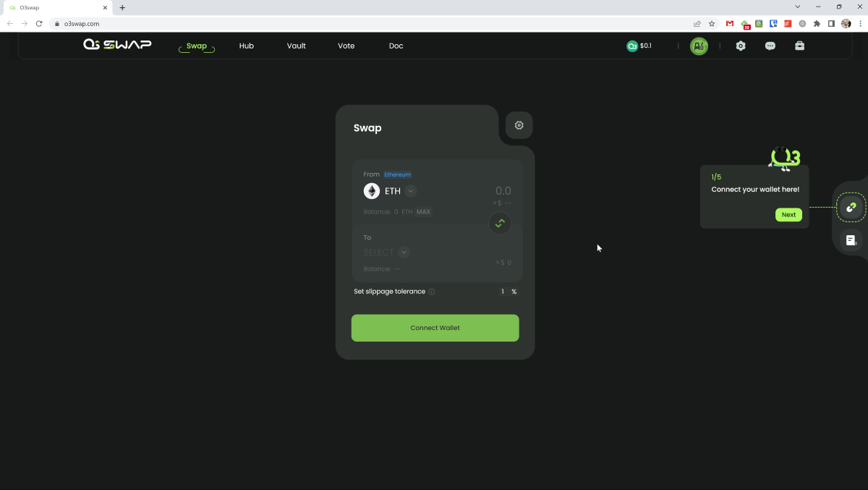868x490 pixels.
Task: Click the extension icon with 39 badge
Action: [x=745, y=25]
